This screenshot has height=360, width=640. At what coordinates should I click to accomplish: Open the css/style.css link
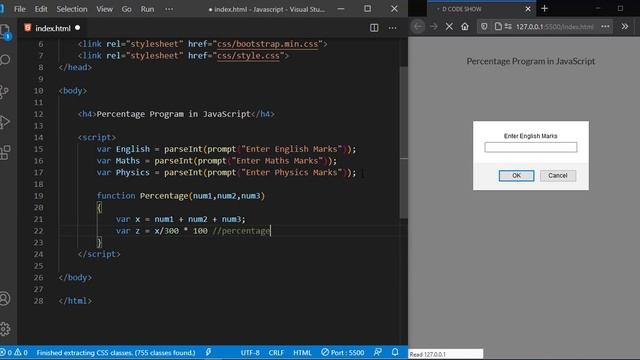248,56
